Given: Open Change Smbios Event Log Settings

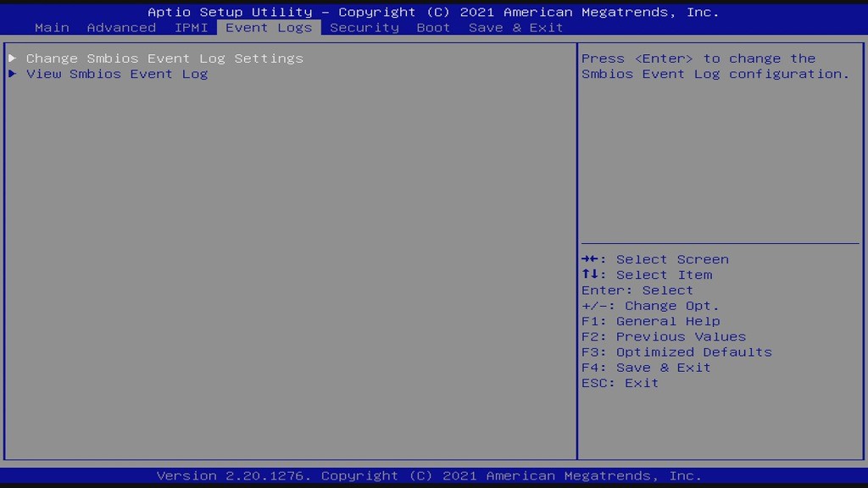Looking at the screenshot, I should pos(164,58).
